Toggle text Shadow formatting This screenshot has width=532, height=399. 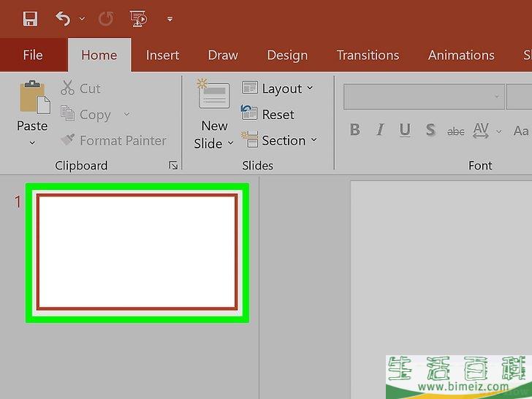click(430, 129)
